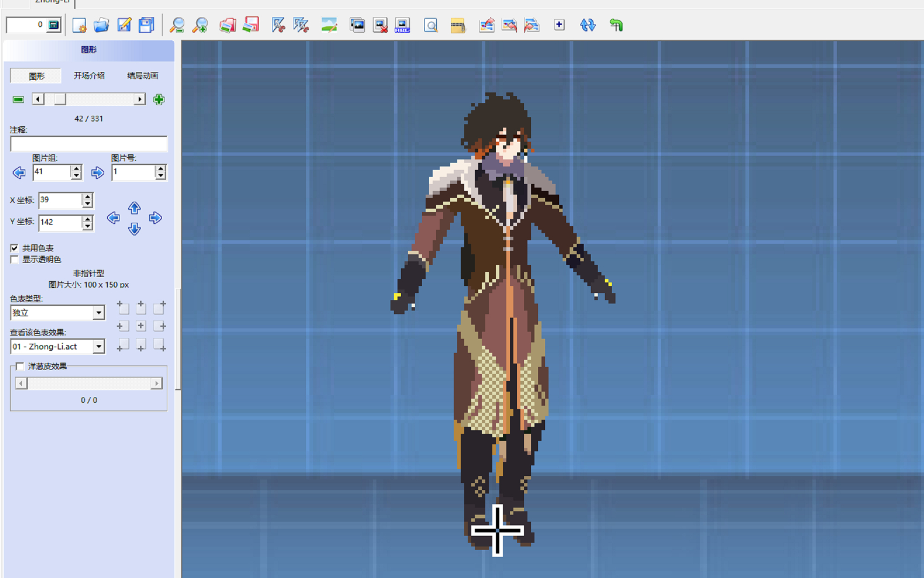The image size is (924, 578).
Task: Open the landscape picture edit icon
Action: coord(329,25)
